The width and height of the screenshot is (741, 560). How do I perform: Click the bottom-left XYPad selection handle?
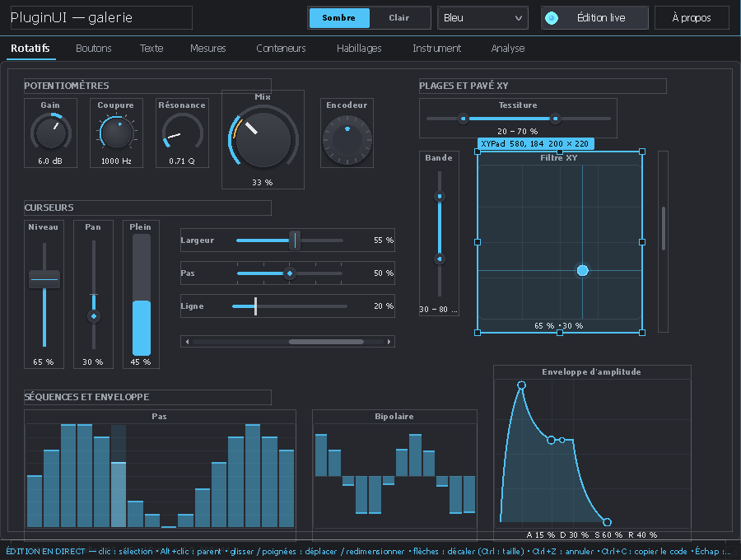[478, 333]
